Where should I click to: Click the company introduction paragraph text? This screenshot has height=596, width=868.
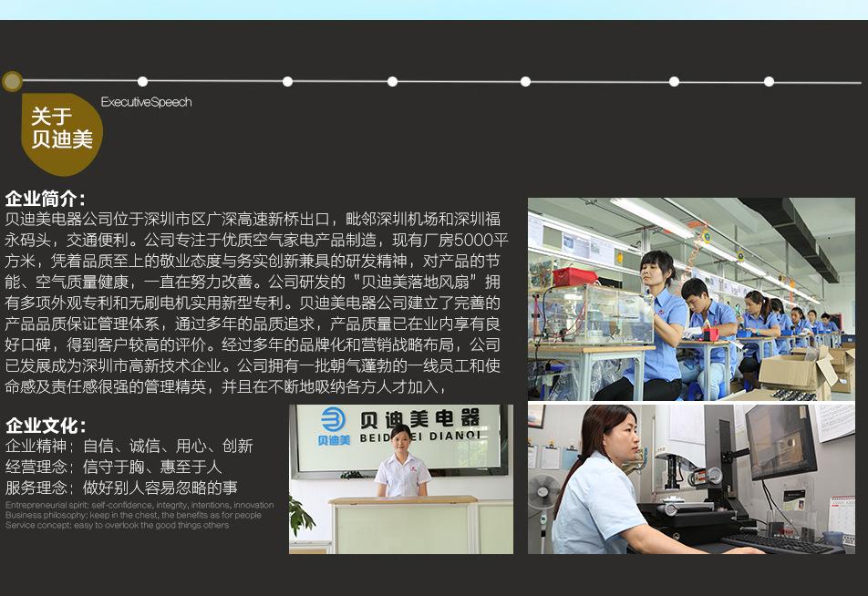pos(253,303)
